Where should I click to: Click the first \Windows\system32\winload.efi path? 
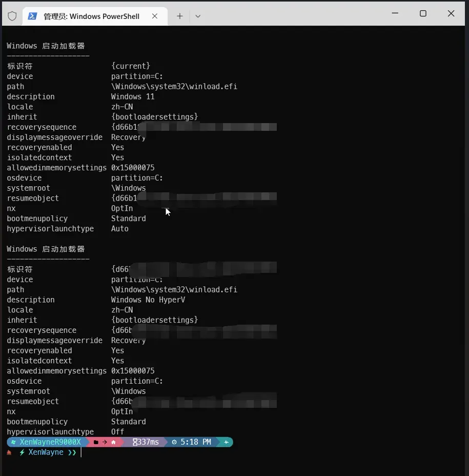point(174,87)
